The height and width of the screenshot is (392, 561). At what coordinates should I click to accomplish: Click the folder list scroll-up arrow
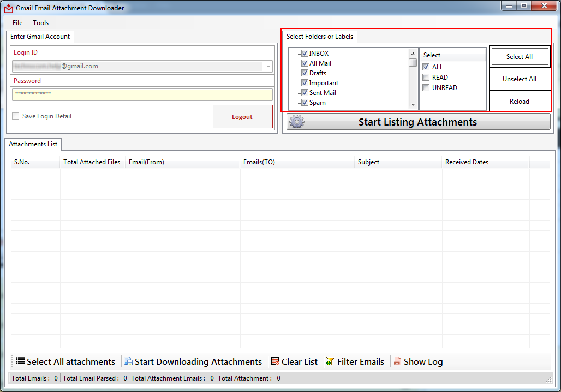coord(413,54)
